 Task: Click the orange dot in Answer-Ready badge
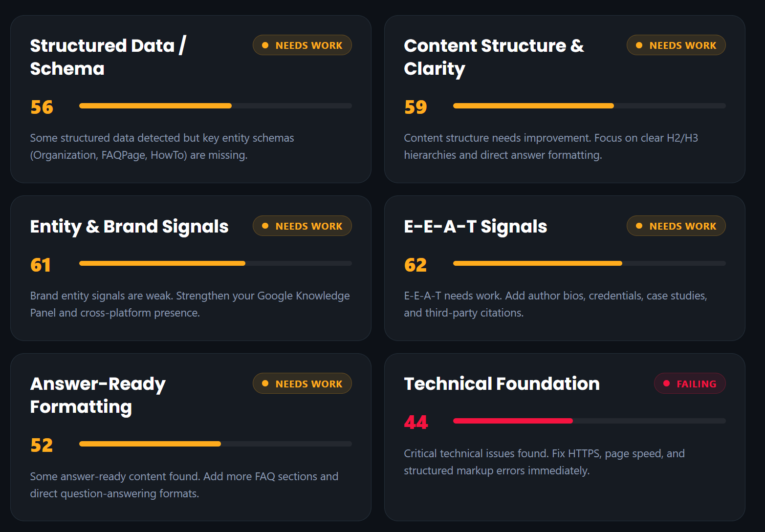(265, 383)
